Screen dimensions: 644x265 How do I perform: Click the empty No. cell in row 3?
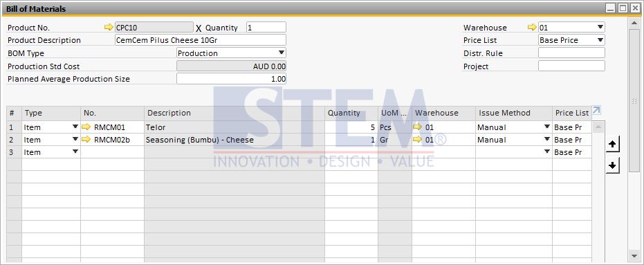coord(112,152)
